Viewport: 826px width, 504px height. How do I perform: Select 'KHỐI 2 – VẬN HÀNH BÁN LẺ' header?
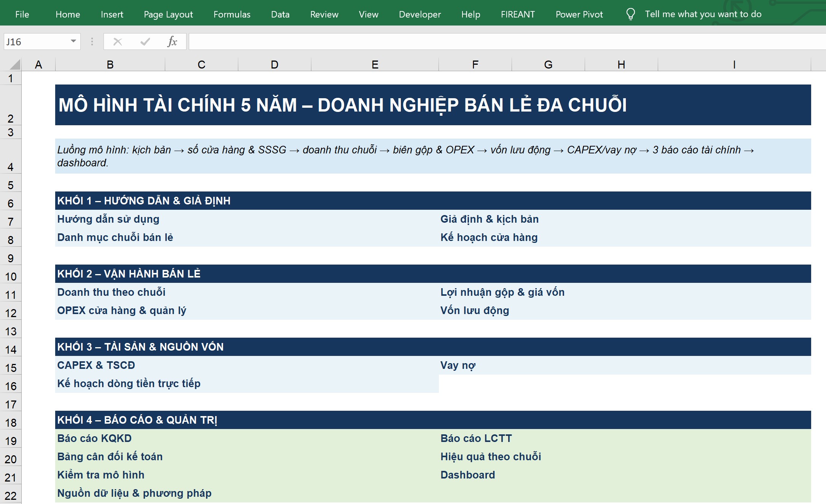click(x=433, y=274)
